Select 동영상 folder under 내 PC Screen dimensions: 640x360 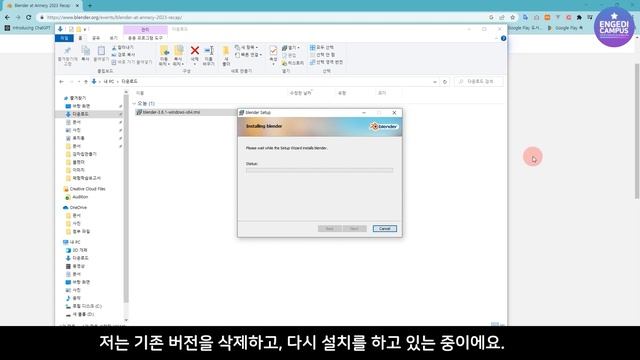point(75,266)
